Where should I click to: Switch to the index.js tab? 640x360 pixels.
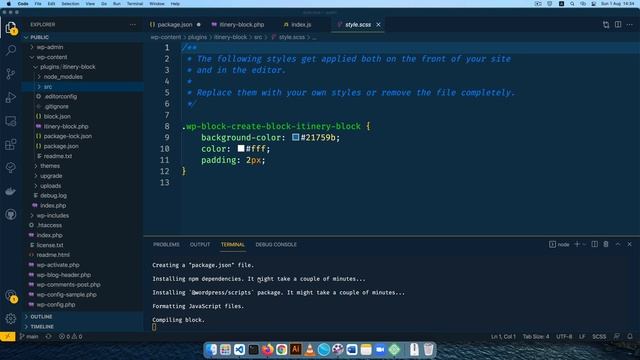point(300,24)
